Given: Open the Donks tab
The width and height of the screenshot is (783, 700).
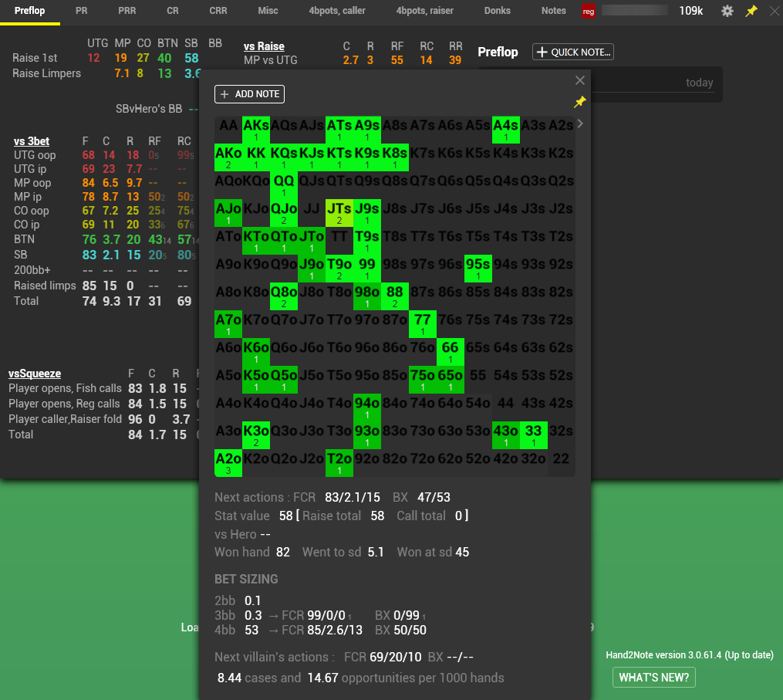Looking at the screenshot, I should 497,11.
